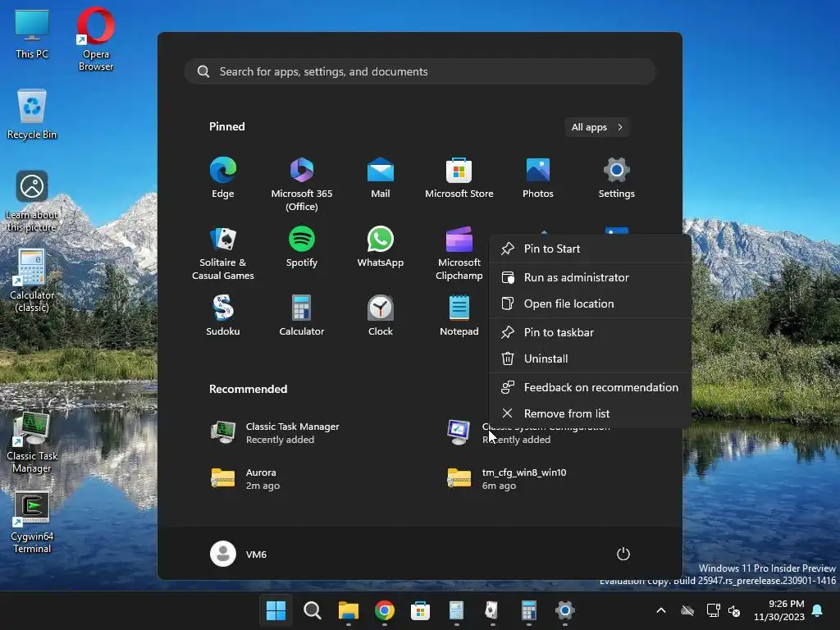Open pinned Calculator app
Screen dimensions: 840x630
302,316
